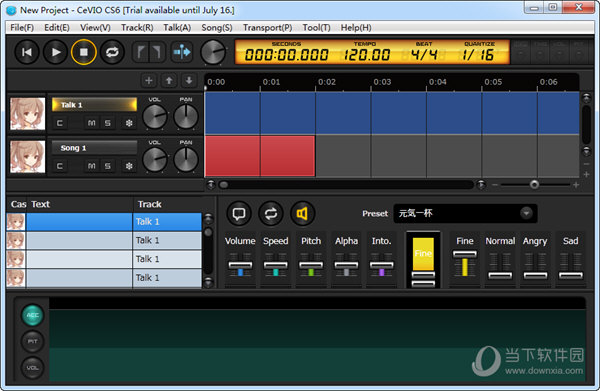This screenshot has width=600, height=391.
Task: Click the Pitch fader
Action: pos(311,264)
